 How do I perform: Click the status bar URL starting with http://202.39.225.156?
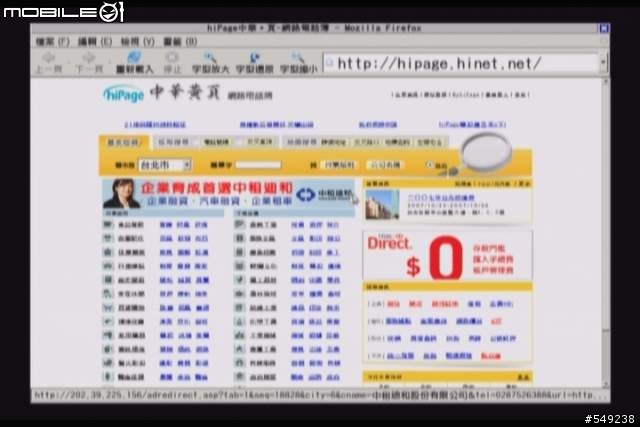320,395
